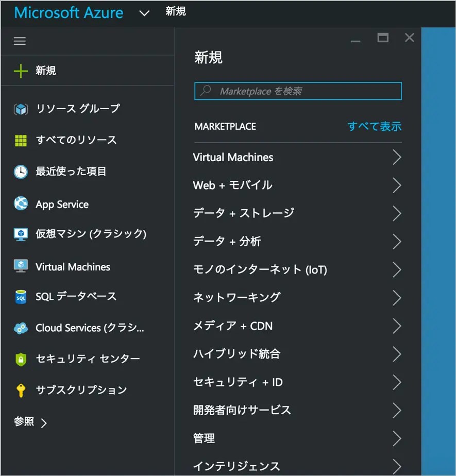Click the 参照 browse link
This screenshot has height=476, width=456.
30,422
